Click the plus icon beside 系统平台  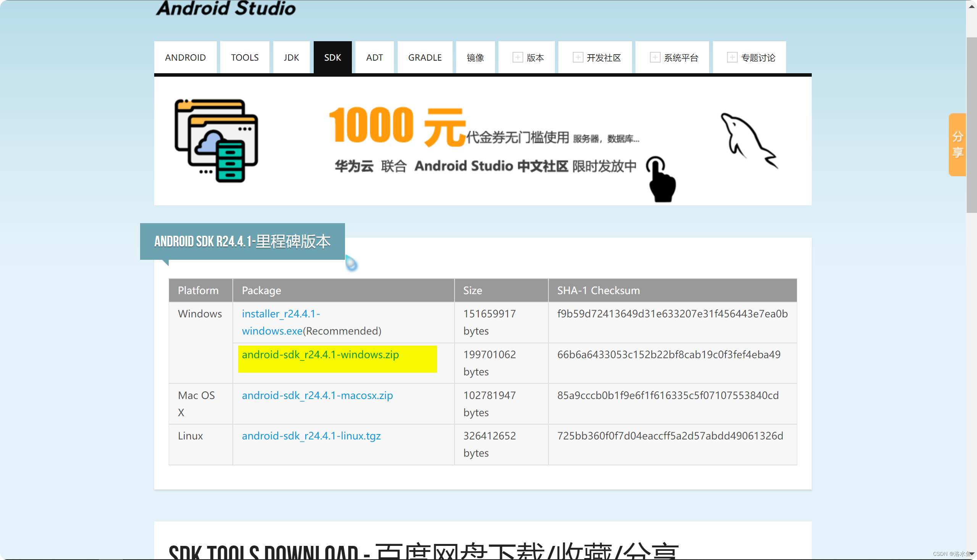click(655, 57)
